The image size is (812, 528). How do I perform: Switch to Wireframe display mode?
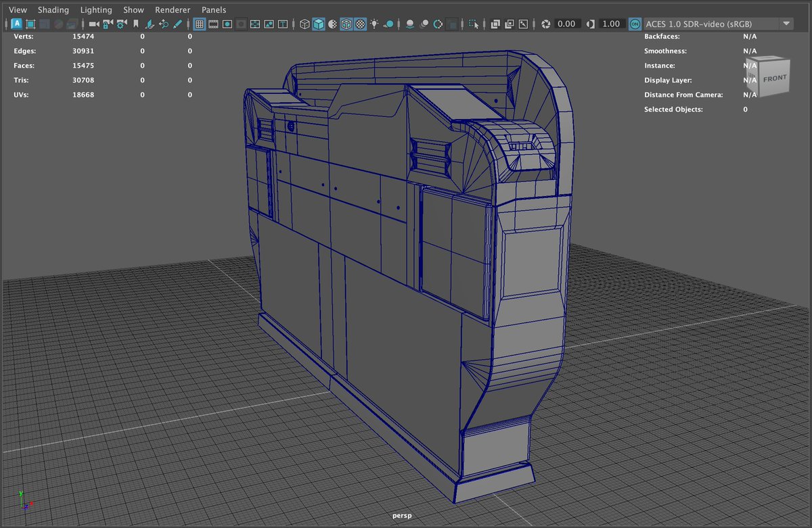coord(304,24)
